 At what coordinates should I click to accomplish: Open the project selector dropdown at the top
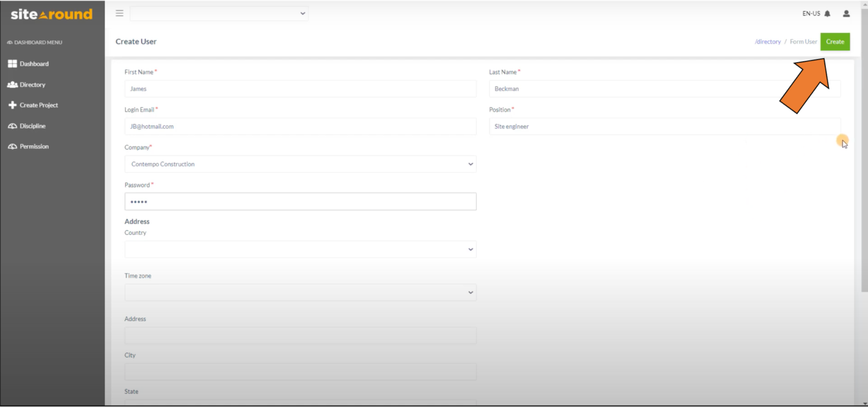[x=219, y=13]
